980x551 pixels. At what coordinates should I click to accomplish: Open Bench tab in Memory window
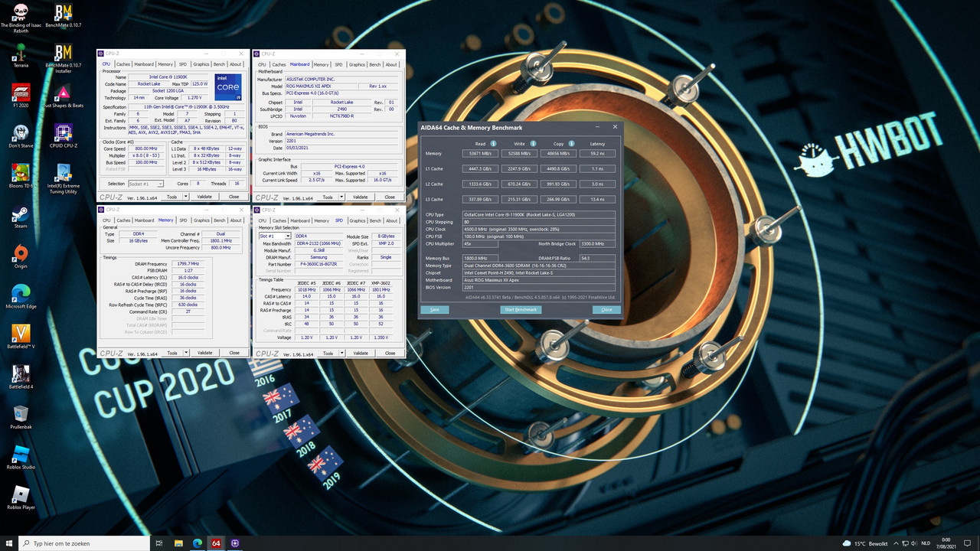point(219,220)
